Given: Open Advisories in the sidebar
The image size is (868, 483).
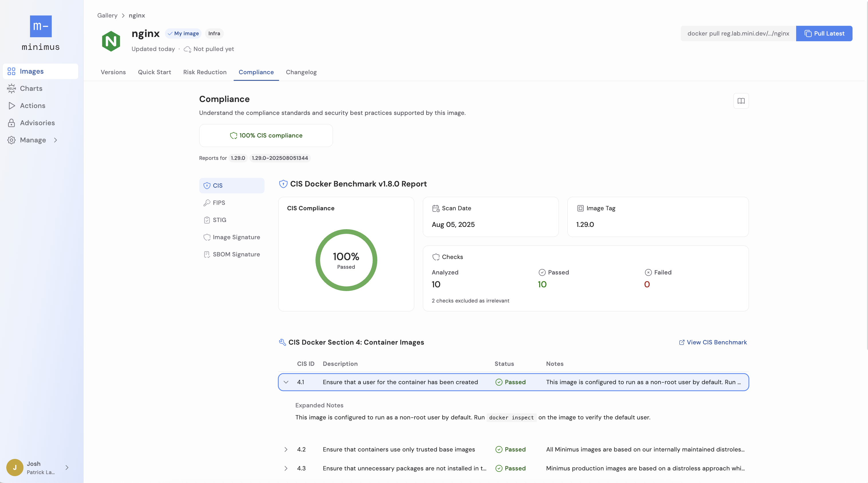Looking at the screenshot, I should [40, 123].
